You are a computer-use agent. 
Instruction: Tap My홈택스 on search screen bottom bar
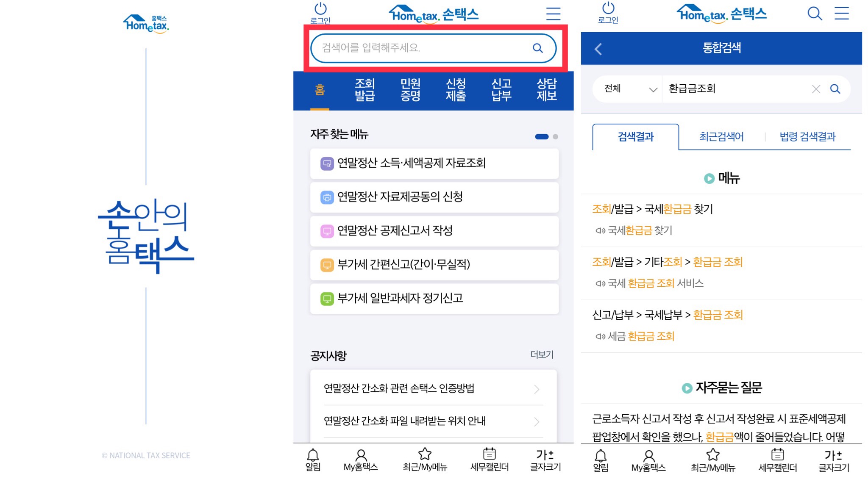pos(648,461)
